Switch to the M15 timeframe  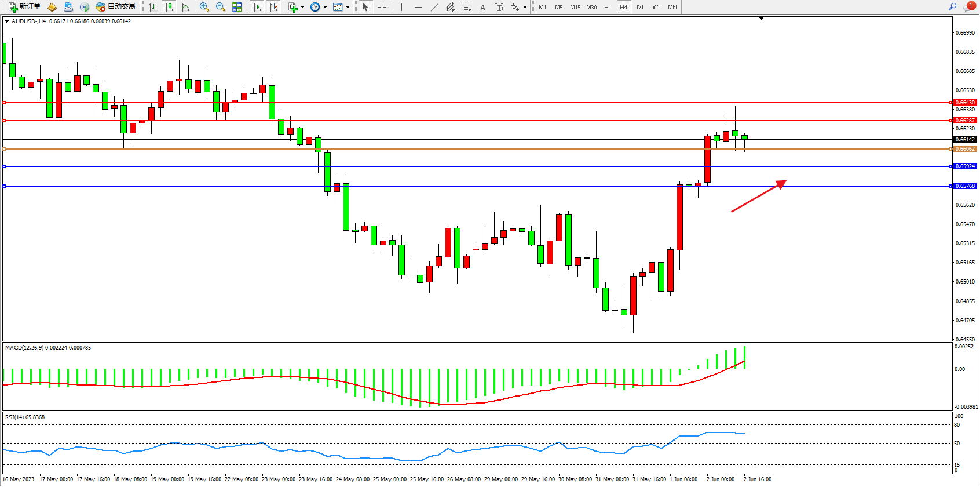(x=575, y=7)
